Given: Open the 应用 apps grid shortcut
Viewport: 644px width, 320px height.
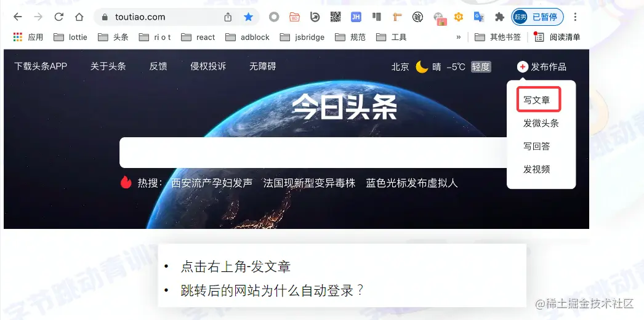Looking at the screenshot, I should pos(28,37).
